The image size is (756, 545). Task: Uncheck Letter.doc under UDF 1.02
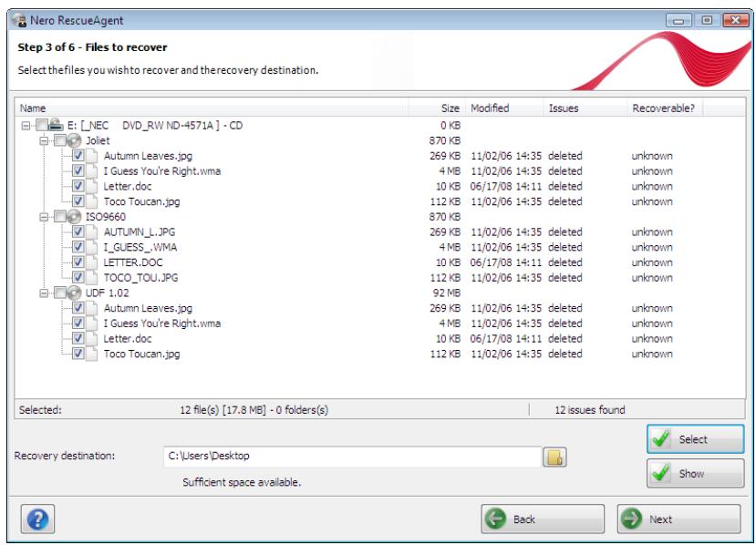(78, 338)
